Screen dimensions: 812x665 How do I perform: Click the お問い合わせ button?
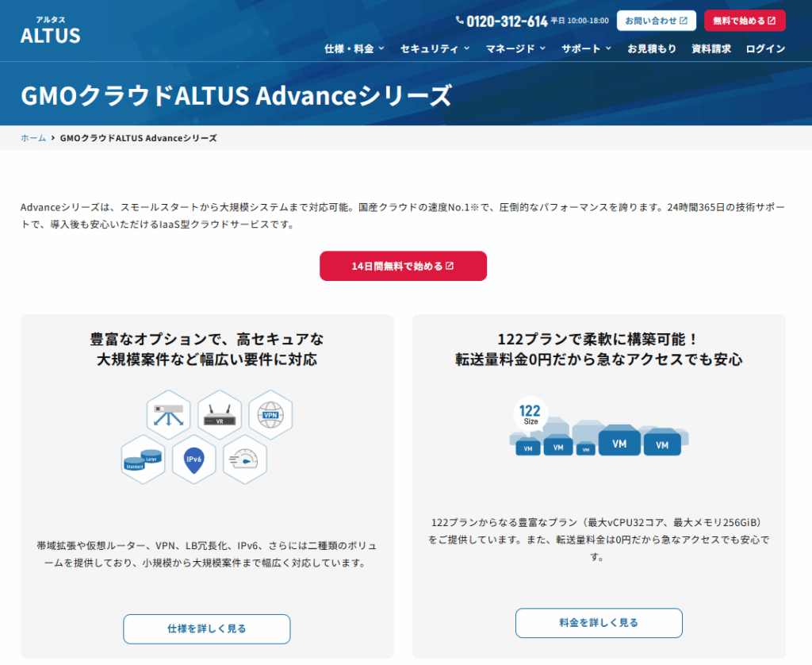pyautogui.click(x=656, y=21)
